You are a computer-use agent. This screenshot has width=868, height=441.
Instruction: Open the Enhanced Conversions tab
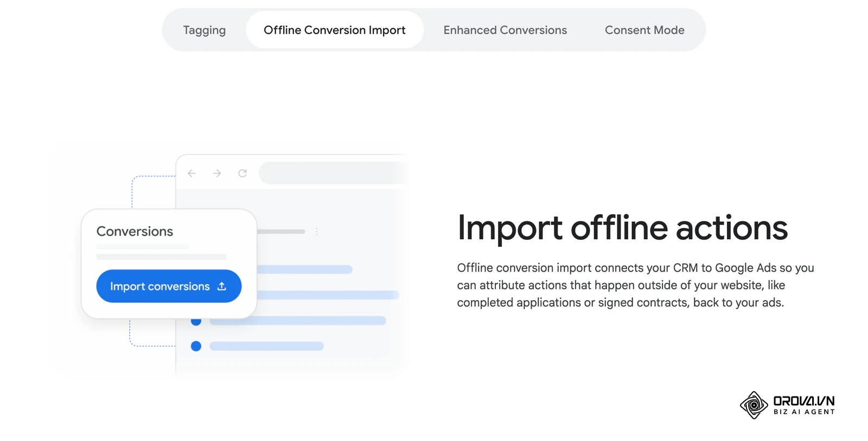505,30
